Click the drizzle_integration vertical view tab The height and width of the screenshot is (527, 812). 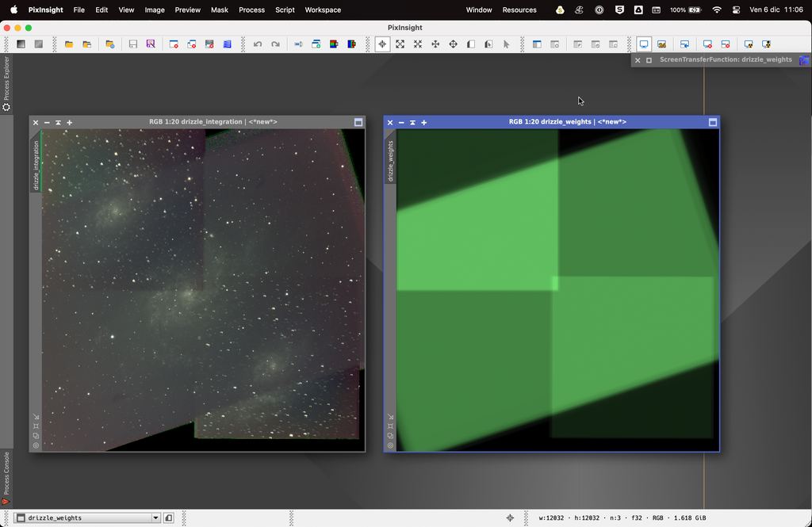click(36, 166)
